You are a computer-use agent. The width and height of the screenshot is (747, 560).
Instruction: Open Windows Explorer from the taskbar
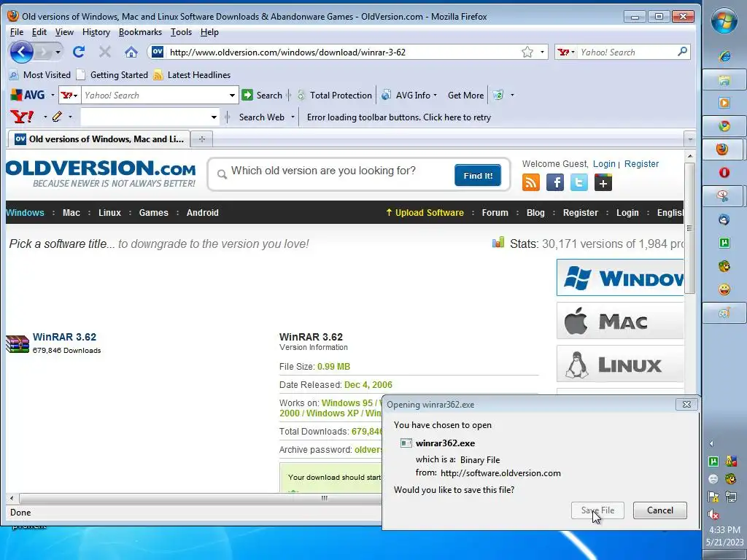point(724,79)
